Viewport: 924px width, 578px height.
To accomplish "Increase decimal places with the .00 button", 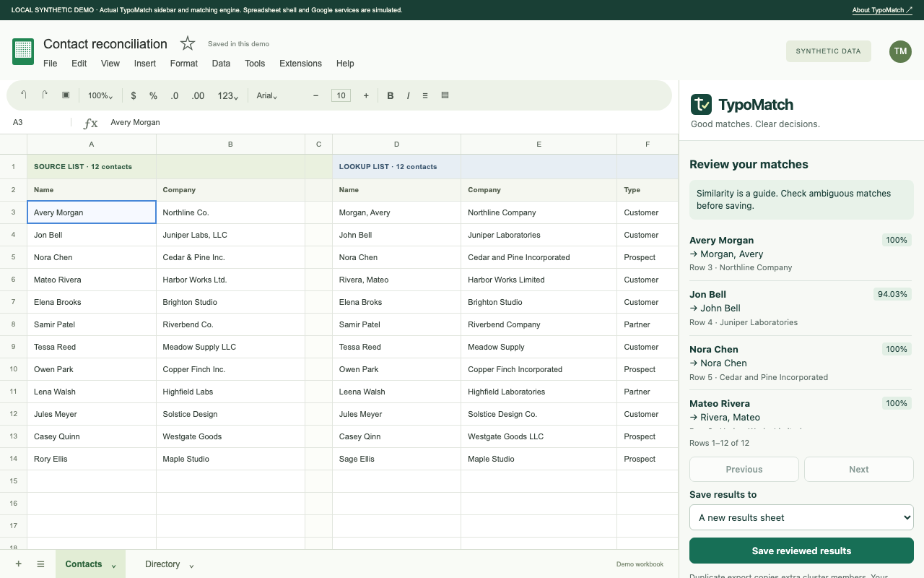I will pyautogui.click(x=198, y=95).
